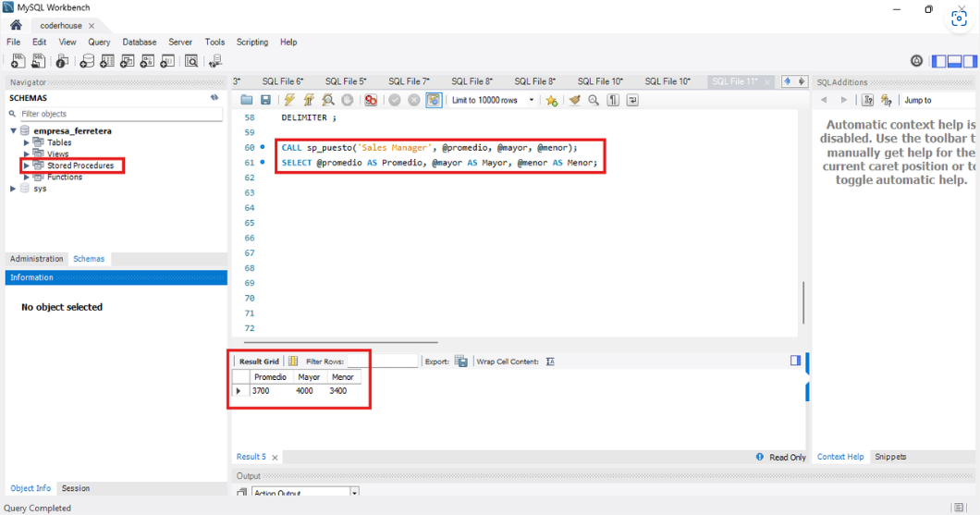The image size is (980, 515).
Task: Click the create new table icon
Action: pyautogui.click(x=107, y=61)
